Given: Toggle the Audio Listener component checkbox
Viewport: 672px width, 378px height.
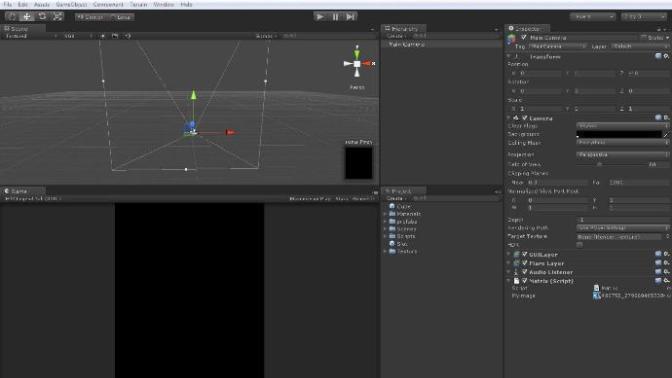Looking at the screenshot, I should (x=525, y=272).
